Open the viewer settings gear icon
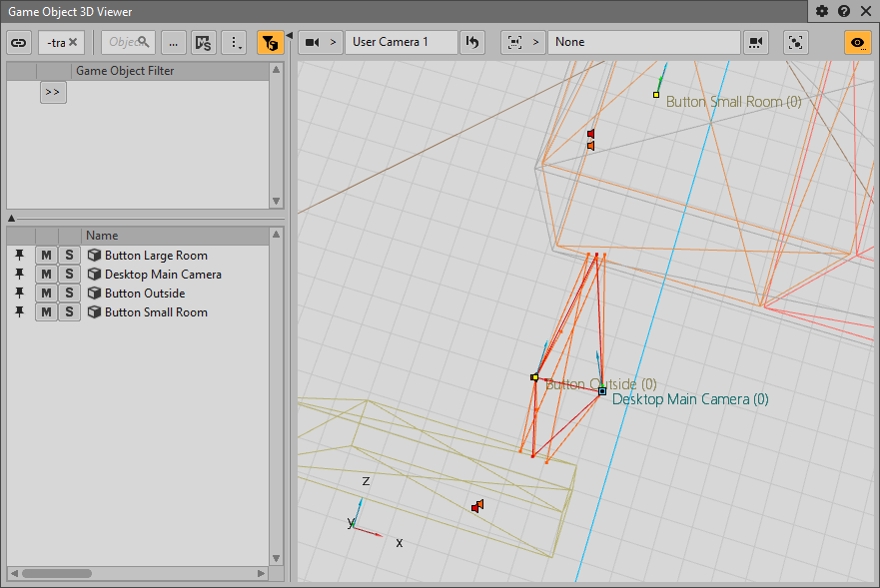 tap(822, 11)
